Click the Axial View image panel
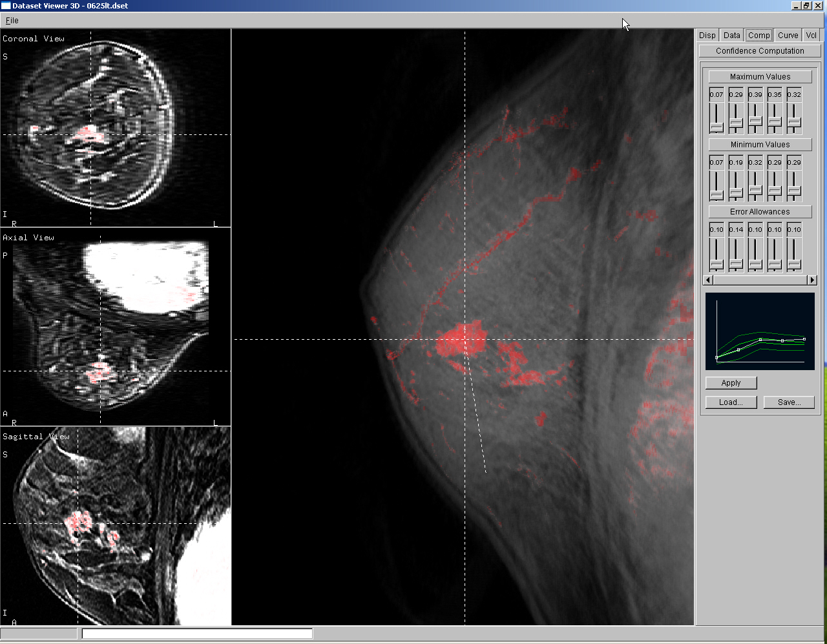 pyautogui.click(x=116, y=327)
